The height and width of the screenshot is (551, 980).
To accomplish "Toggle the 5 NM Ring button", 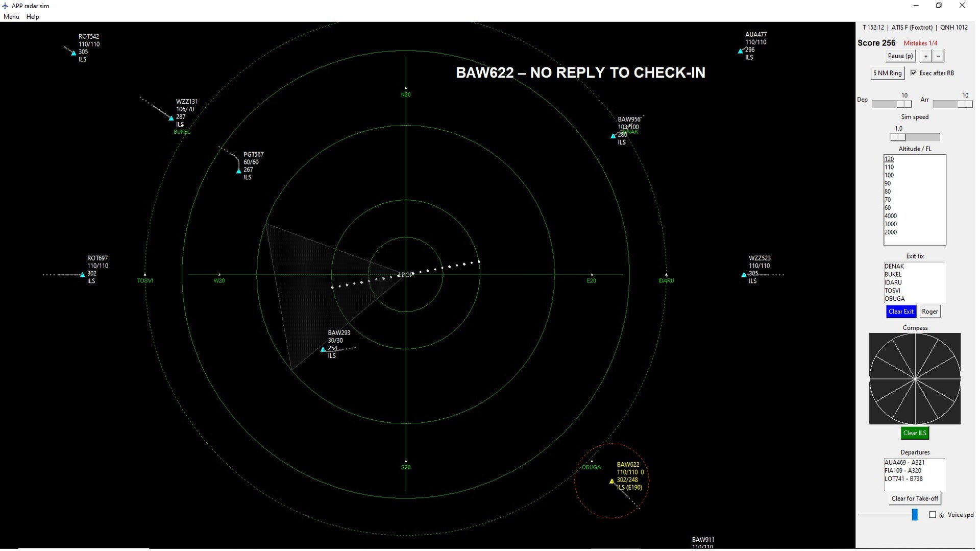I will (887, 73).
